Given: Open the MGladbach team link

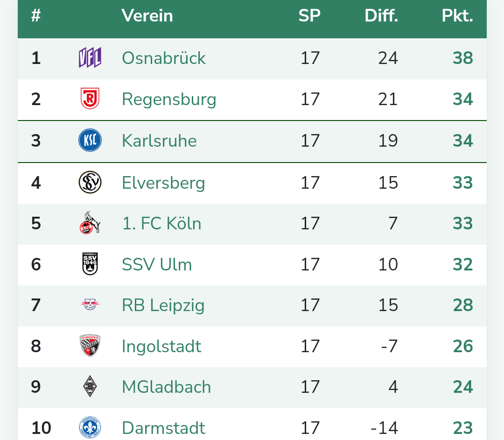Looking at the screenshot, I should click(x=166, y=387).
